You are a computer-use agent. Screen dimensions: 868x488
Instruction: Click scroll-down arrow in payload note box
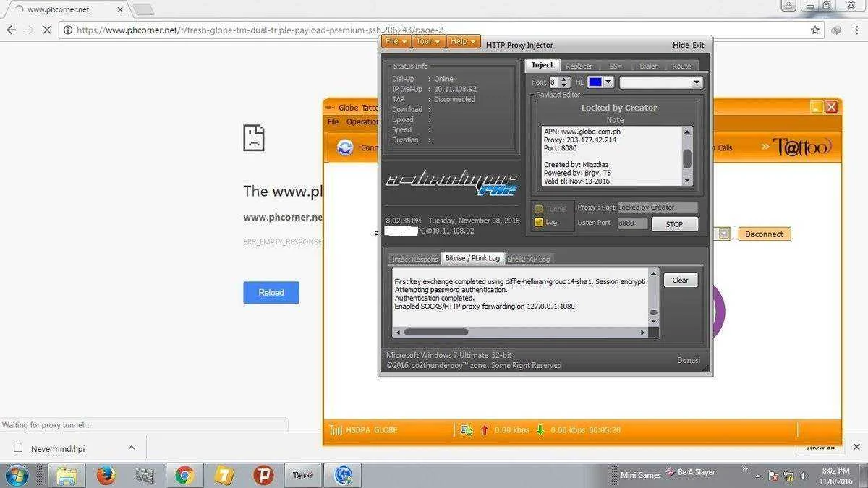(687, 181)
